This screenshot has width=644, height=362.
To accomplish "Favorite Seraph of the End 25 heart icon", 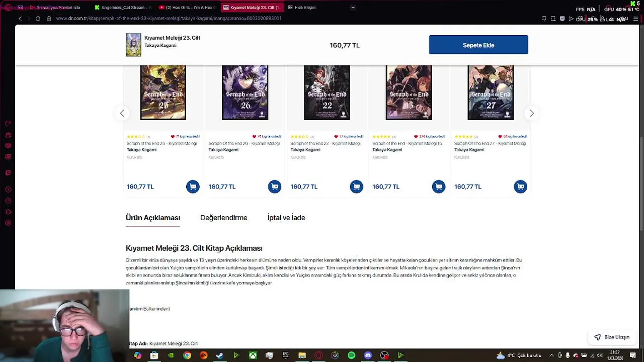I will 173,137.
